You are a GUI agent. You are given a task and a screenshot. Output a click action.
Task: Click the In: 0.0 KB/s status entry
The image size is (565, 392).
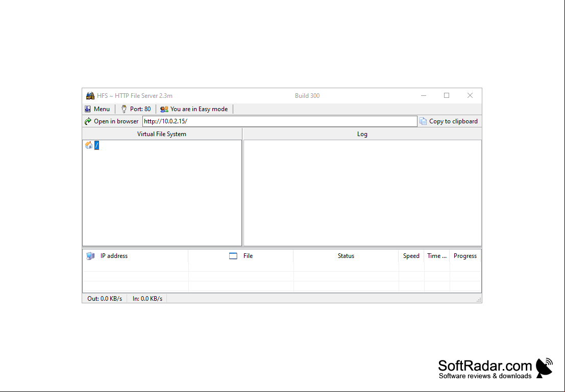(x=148, y=299)
